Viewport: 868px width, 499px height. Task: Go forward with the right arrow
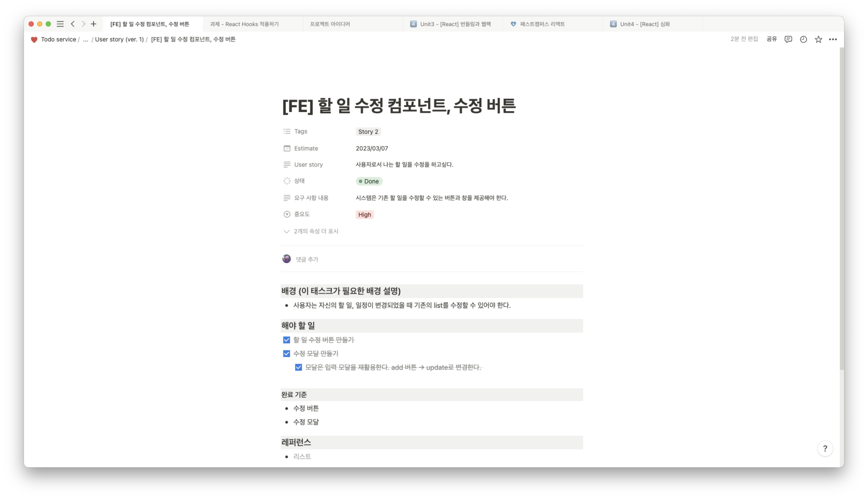click(x=83, y=24)
